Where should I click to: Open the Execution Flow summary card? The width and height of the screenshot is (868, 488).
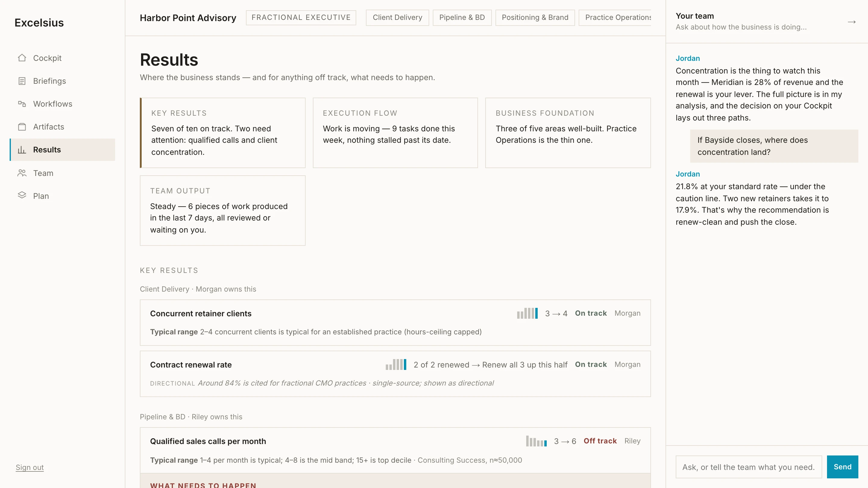click(x=395, y=133)
